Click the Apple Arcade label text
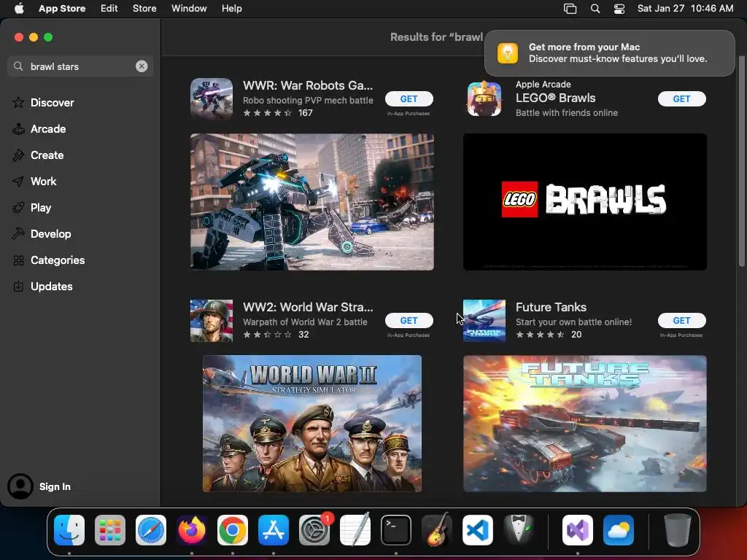This screenshot has width=747, height=560. pos(543,85)
